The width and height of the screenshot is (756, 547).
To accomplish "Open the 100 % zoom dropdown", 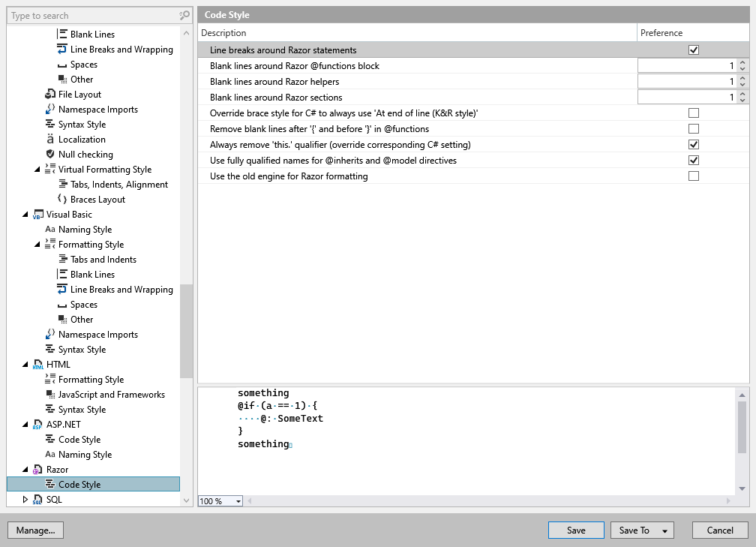I will [x=238, y=501].
